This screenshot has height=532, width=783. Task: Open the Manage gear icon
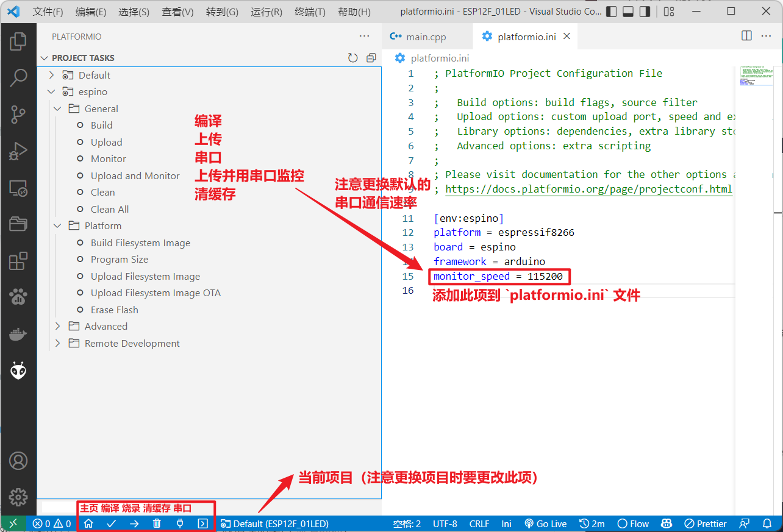pyautogui.click(x=18, y=497)
